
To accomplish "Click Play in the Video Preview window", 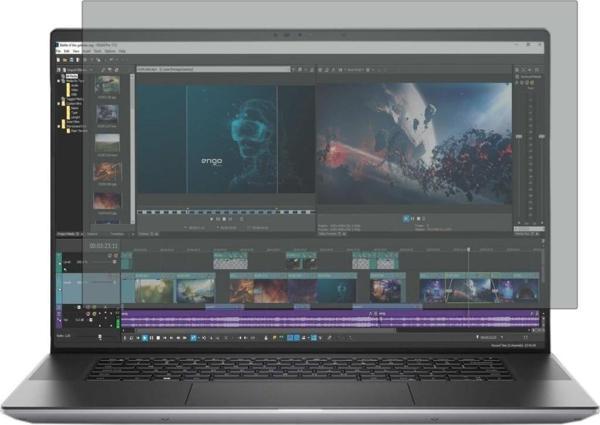I will pos(406,219).
